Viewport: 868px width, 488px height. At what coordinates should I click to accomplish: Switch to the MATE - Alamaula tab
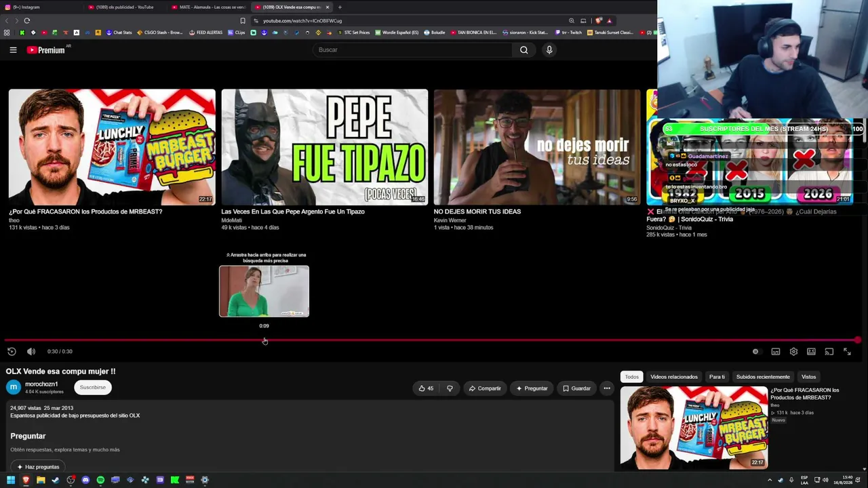pyautogui.click(x=209, y=7)
